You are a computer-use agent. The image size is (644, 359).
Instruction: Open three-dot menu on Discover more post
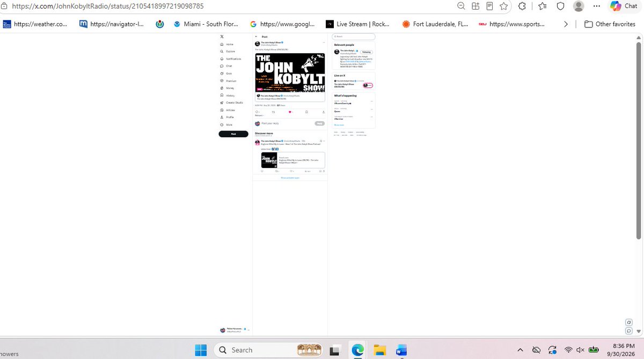pos(324,141)
